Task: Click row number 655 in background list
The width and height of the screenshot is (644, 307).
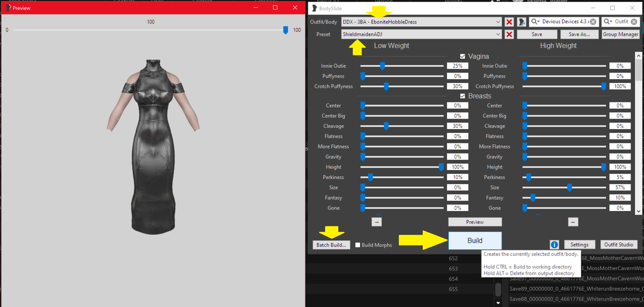Action: tap(453, 289)
